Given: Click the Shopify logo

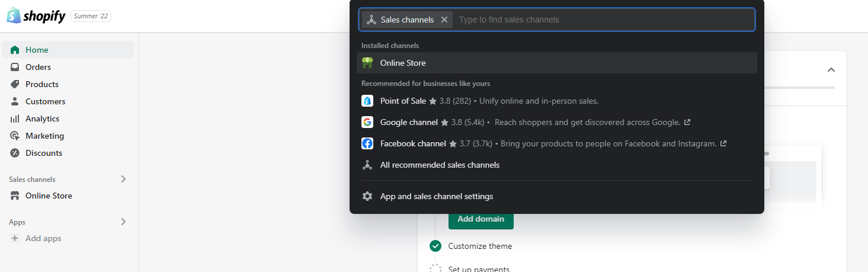Looking at the screenshot, I should pyautogui.click(x=36, y=16).
